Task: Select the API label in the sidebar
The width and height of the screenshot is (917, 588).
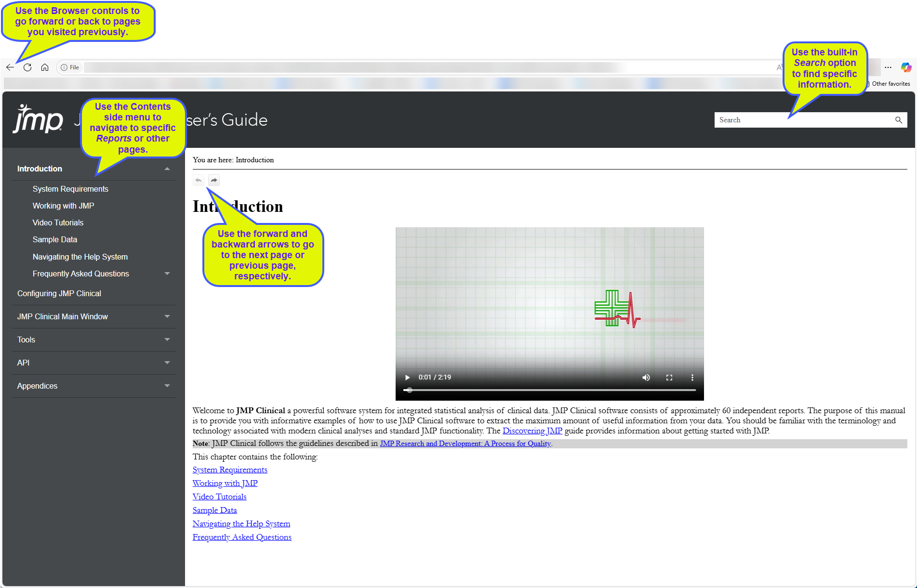Action: (23, 363)
